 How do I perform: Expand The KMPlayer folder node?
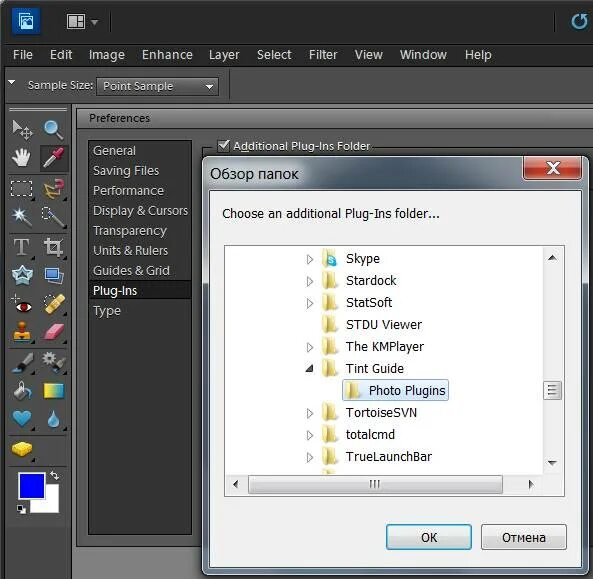310,347
